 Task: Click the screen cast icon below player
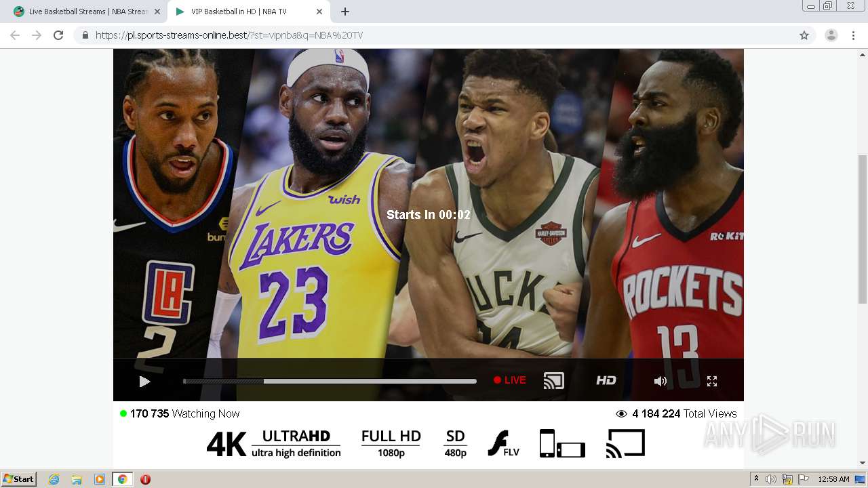coord(625,444)
